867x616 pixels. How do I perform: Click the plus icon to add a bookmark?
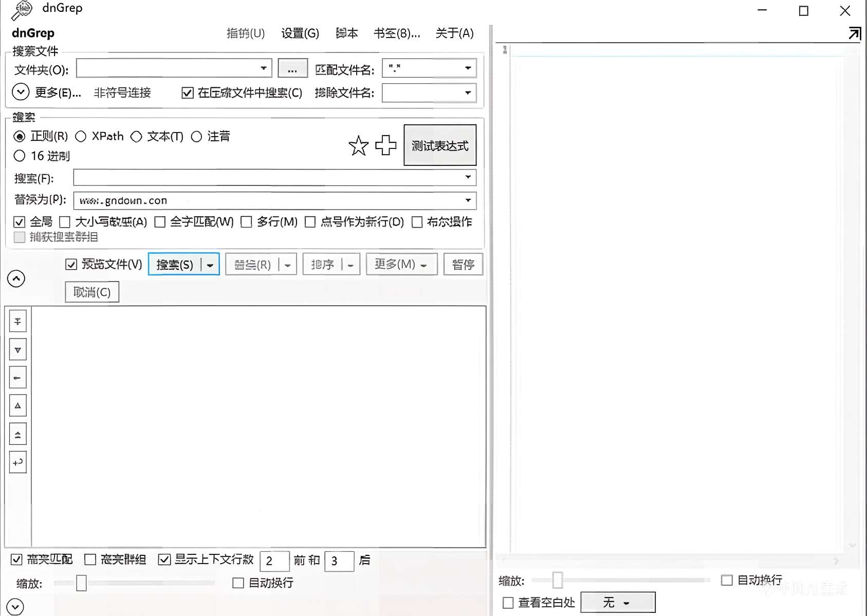385,145
